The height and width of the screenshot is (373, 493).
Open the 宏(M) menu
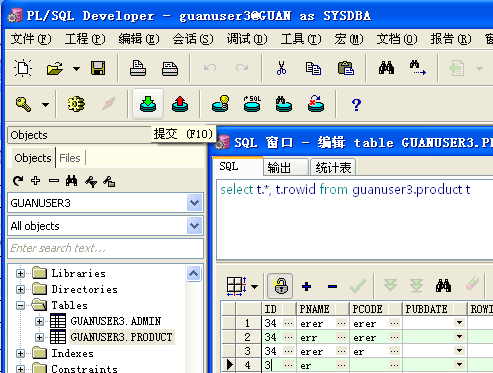tap(349, 39)
